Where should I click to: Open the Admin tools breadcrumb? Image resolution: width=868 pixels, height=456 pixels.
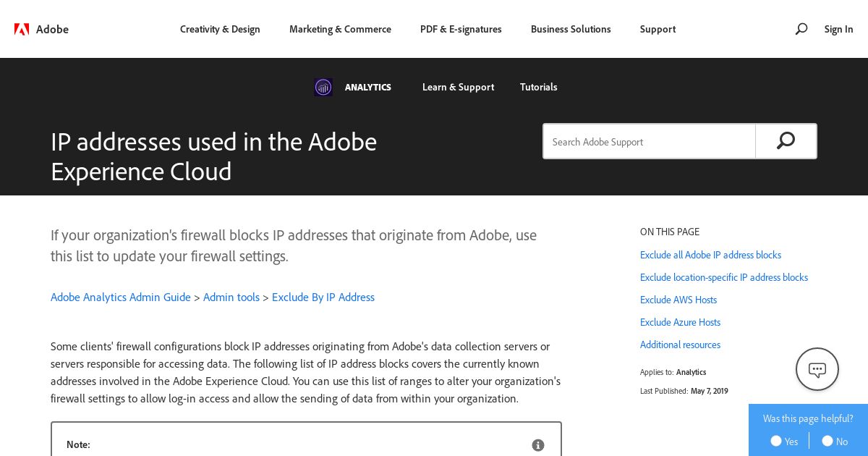231,297
